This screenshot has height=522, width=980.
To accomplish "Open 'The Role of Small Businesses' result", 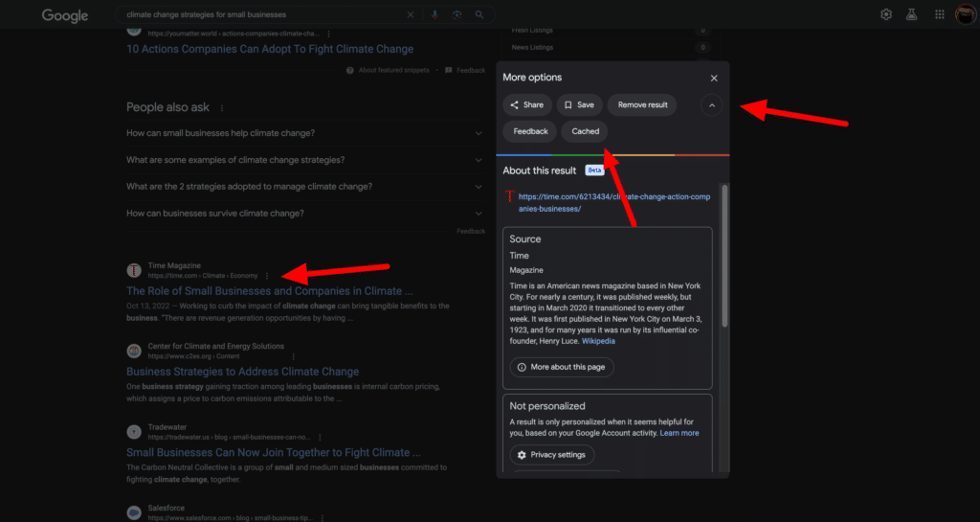I will pos(269,291).
